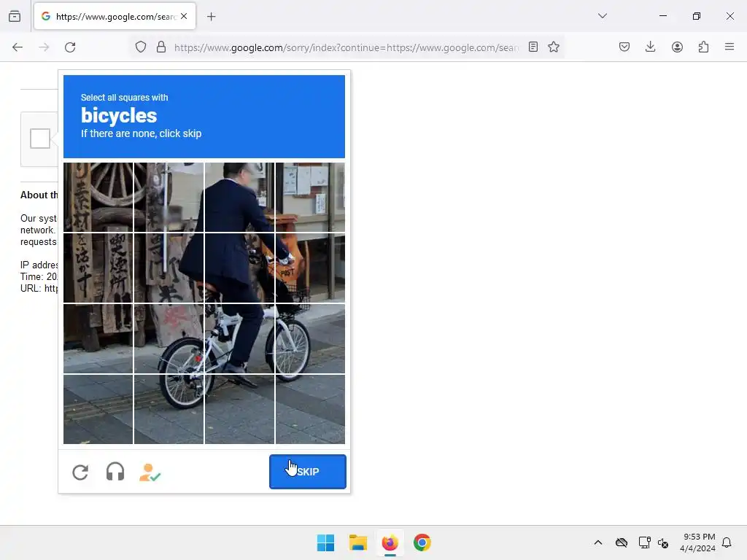Open the Downloads panel
The width and height of the screenshot is (747, 560).
[x=650, y=47]
